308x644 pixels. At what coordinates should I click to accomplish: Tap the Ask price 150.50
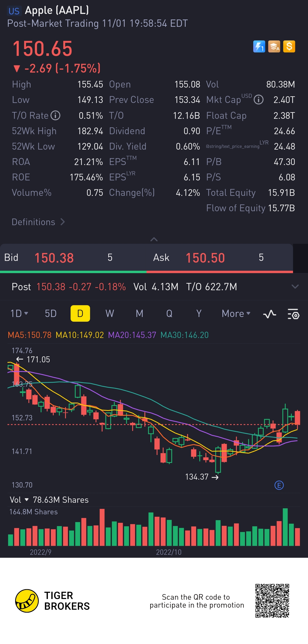[x=205, y=258]
